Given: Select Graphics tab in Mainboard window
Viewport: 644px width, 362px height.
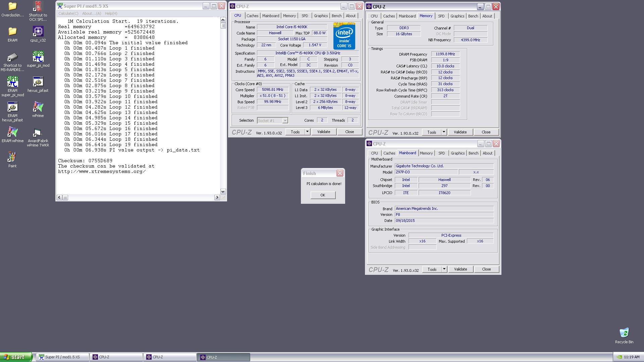Looking at the screenshot, I should pos(458,153).
